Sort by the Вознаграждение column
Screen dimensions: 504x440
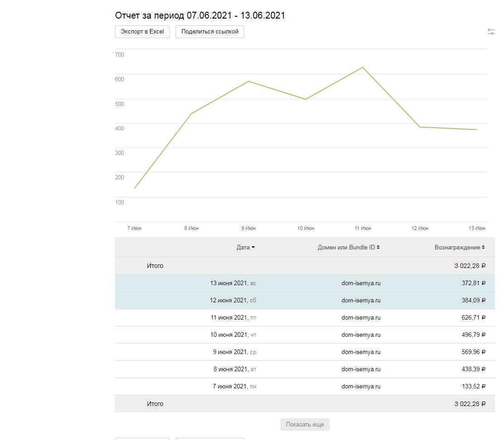point(459,247)
